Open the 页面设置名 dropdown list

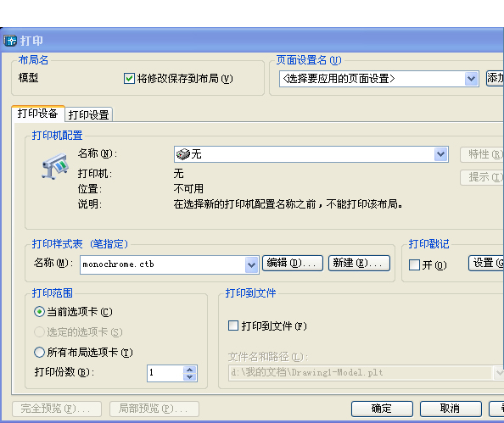[471, 79]
